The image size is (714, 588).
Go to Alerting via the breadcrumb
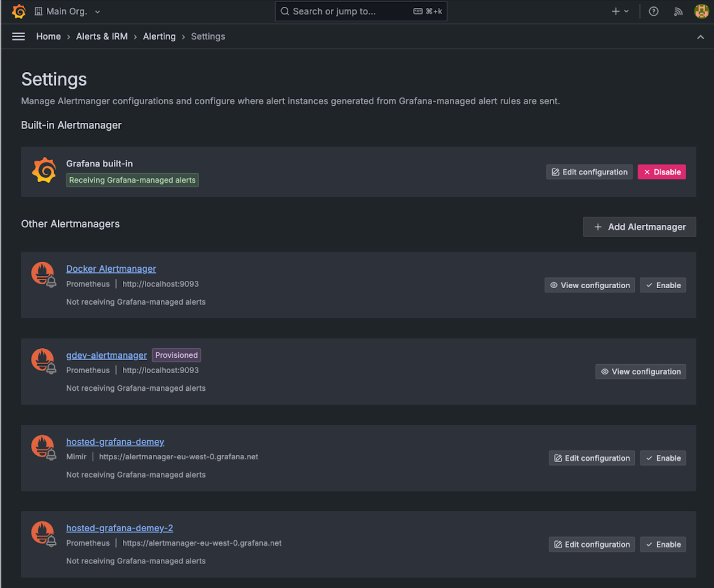(159, 36)
